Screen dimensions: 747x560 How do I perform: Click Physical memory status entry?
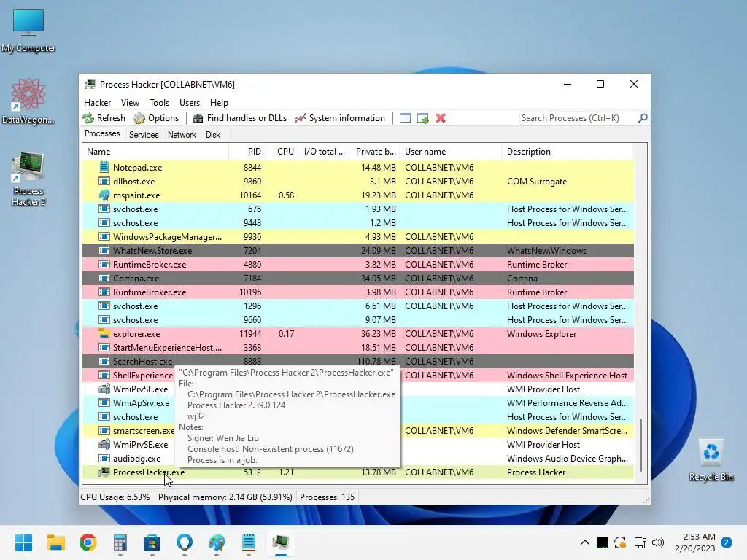(225, 497)
